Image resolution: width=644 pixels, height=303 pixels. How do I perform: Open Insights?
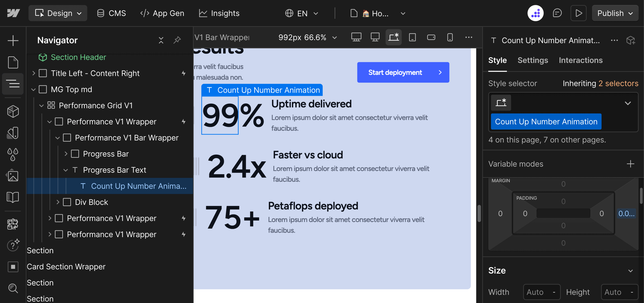(x=219, y=13)
